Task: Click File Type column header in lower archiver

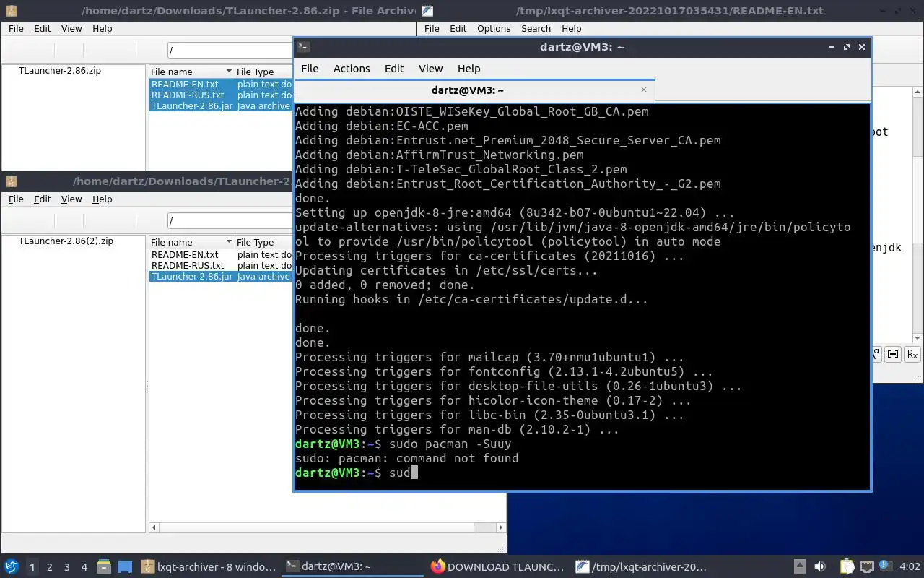Action: (x=263, y=242)
